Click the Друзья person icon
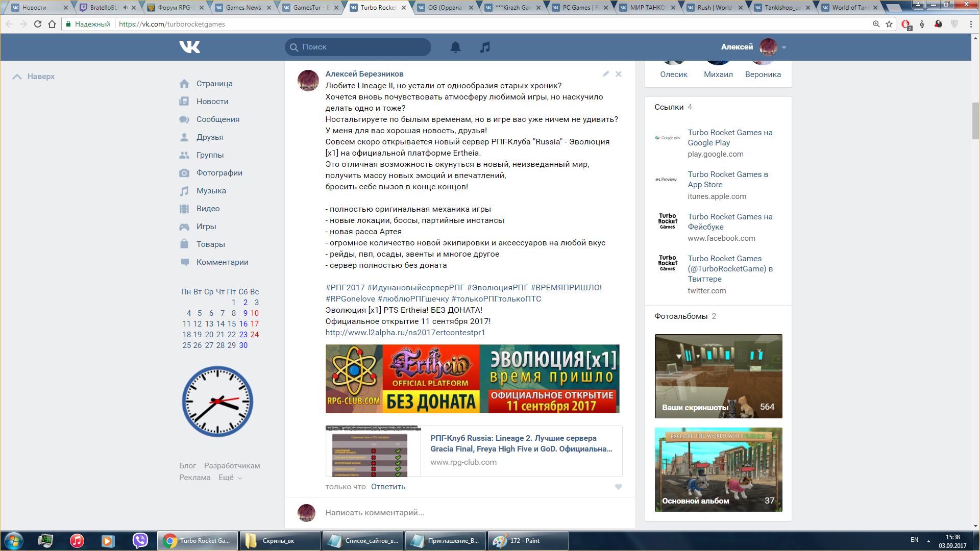The height and width of the screenshot is (551, 980). (184, 137)
